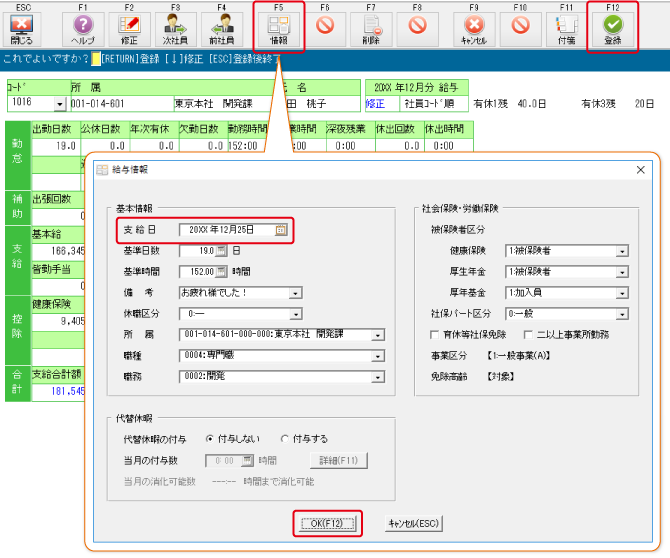Open the F11 付箋 sticky note icon
Viewport: 670px width, 558px height.
coord(567,29)
